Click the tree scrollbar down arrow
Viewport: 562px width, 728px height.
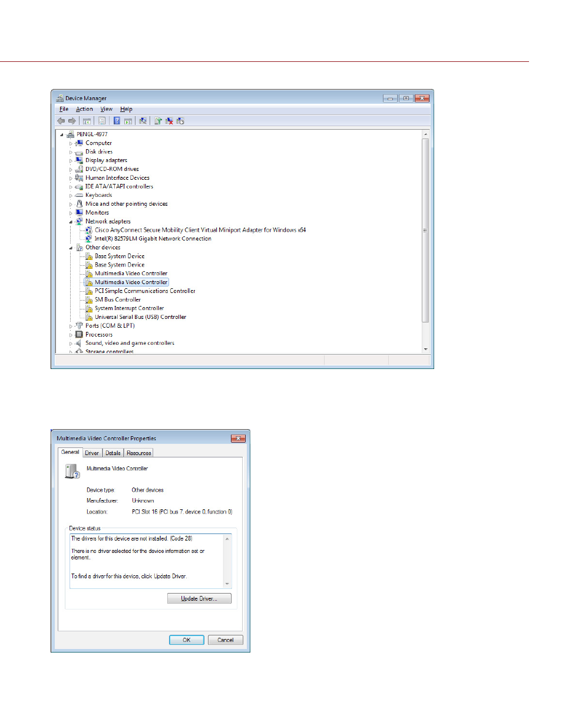425,350
